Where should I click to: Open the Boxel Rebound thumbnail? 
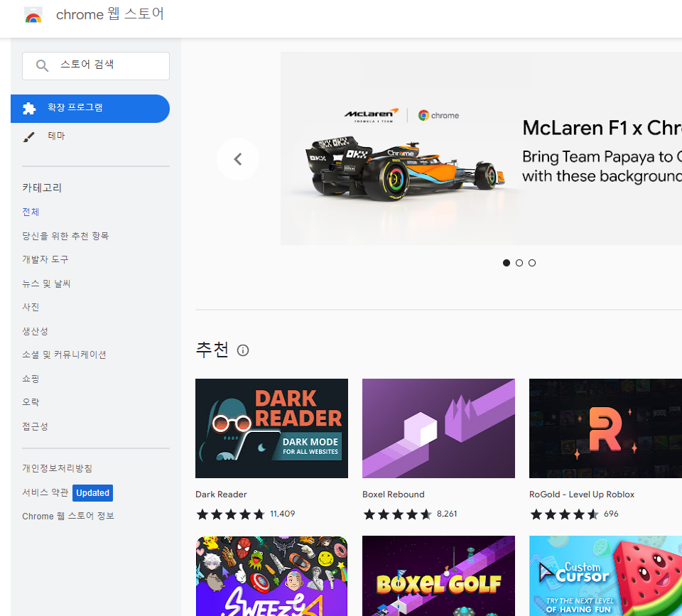click(438, 428)
